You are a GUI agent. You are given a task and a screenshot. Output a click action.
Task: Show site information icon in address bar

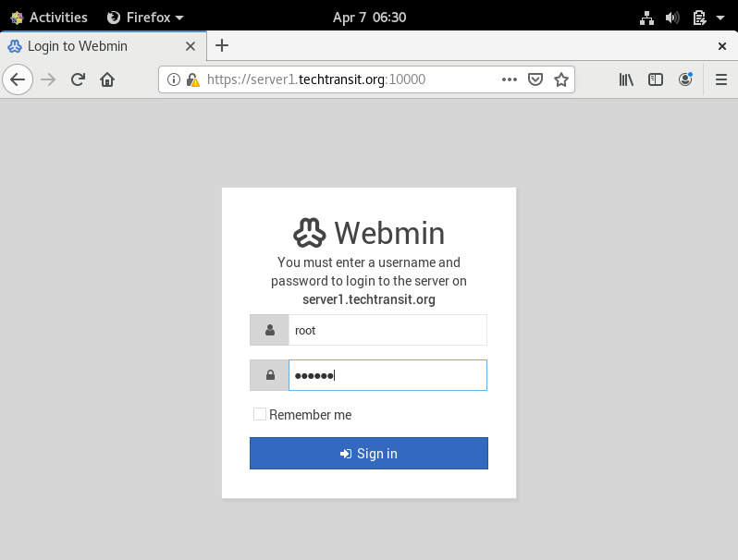[174, 79]
